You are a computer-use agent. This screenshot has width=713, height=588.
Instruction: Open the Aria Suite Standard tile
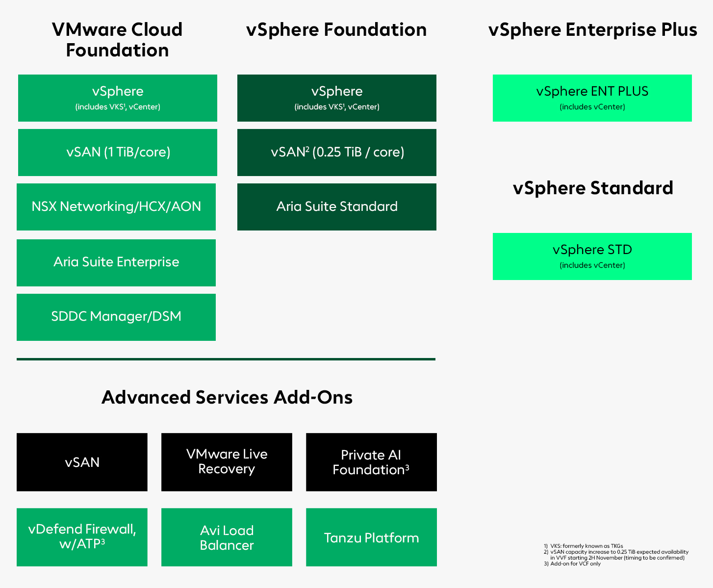pos(337,207)
